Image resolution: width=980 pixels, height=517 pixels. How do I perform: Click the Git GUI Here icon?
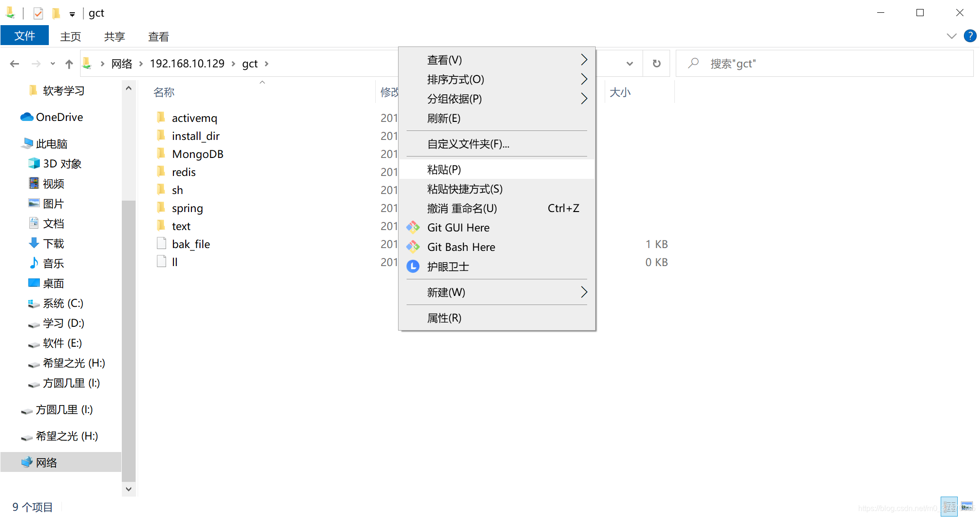click(413, 228)
